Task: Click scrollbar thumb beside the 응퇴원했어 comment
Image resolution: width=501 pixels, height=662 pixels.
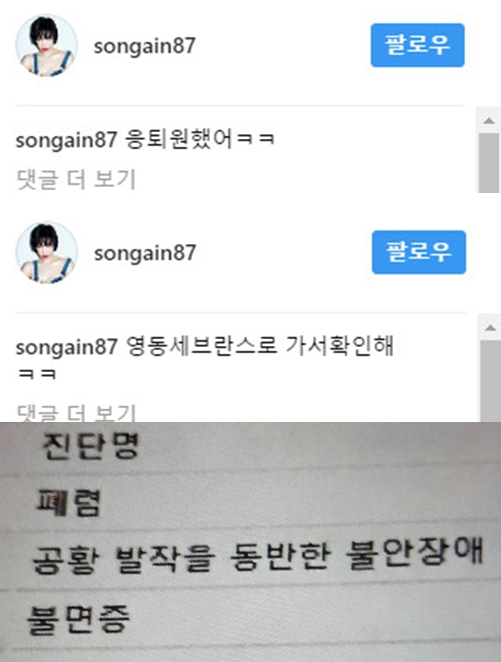Action: pos(489,163)
